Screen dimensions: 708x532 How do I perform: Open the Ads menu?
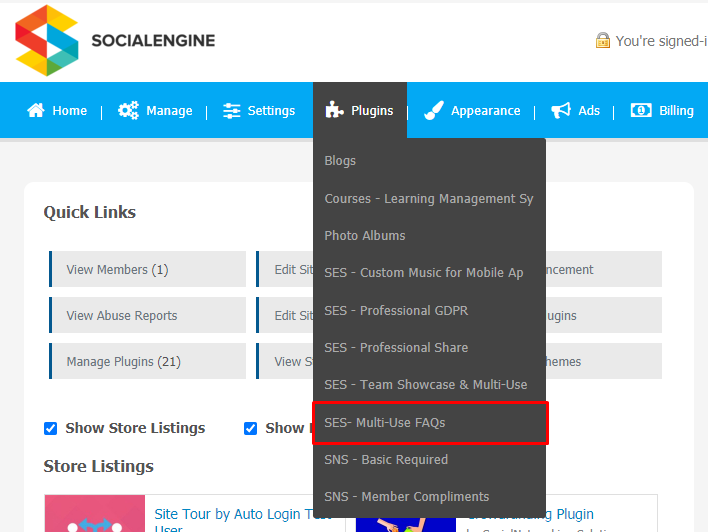tap(589, 111)
